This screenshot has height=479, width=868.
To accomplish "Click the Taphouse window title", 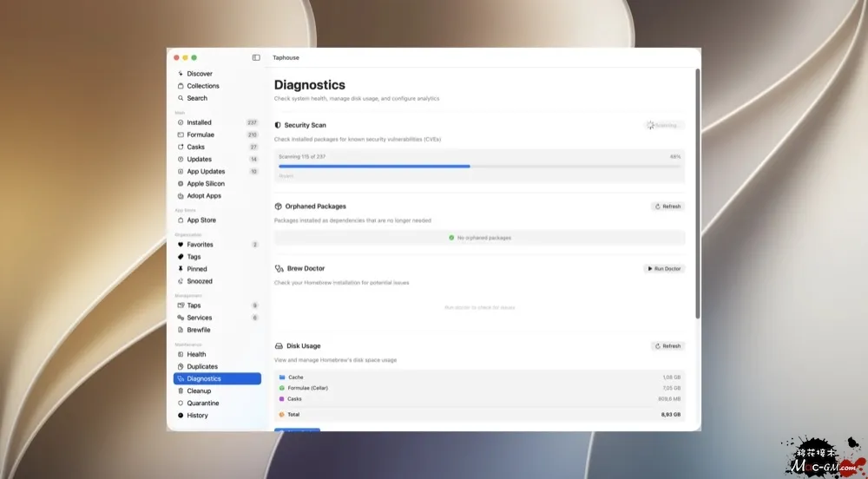I will [x=286, y=57].
